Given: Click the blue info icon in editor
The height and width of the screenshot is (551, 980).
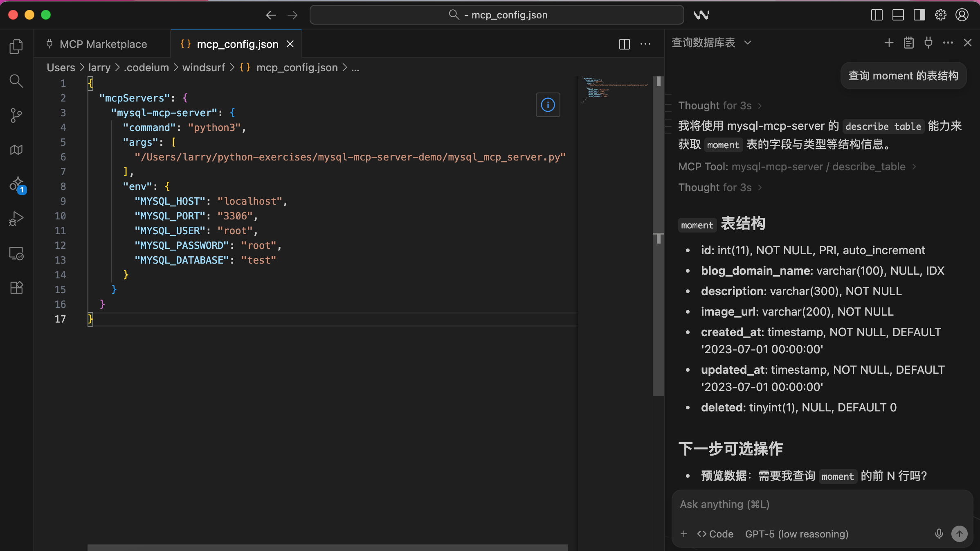Looking at the screenshot, I should click(x=548, y=105).
